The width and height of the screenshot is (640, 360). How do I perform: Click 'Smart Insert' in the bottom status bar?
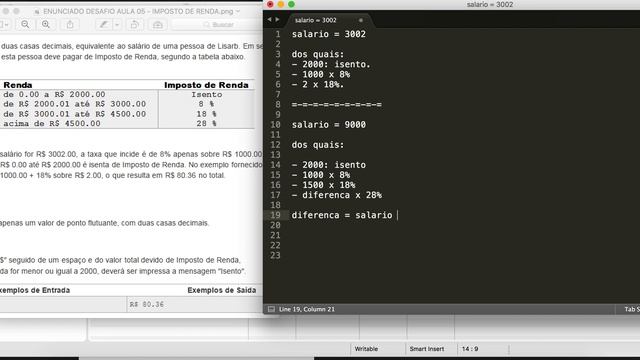(427, 349)
